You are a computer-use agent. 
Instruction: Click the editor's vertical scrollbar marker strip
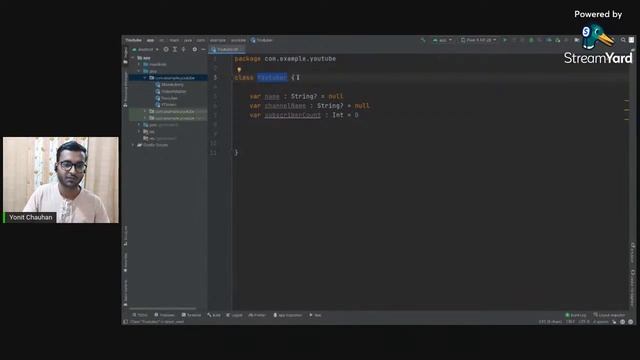[627, 181]
